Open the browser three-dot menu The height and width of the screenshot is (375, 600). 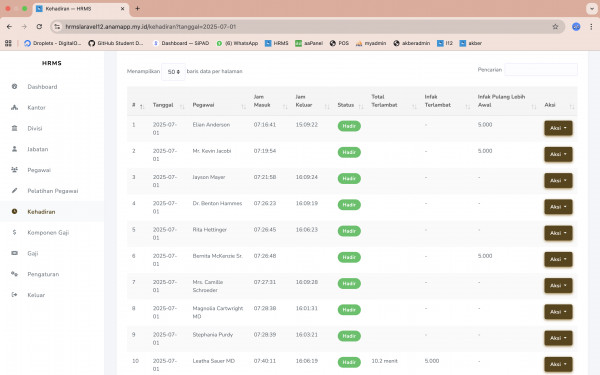pos(591,26)
